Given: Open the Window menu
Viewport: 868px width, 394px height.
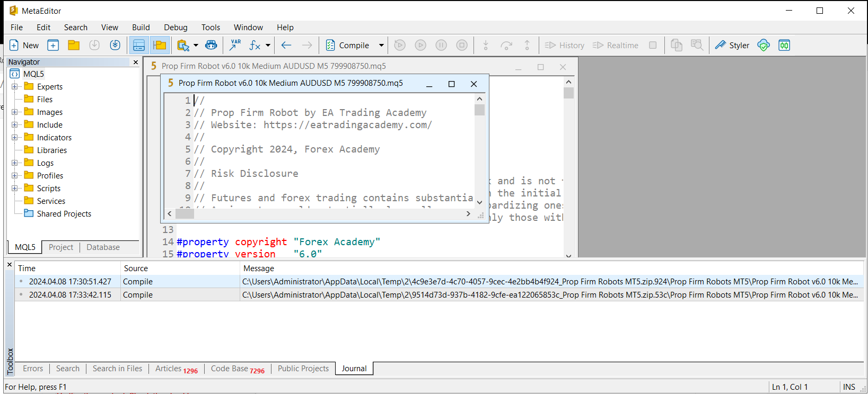Looking at the screenshot, I should pos(248,28).
